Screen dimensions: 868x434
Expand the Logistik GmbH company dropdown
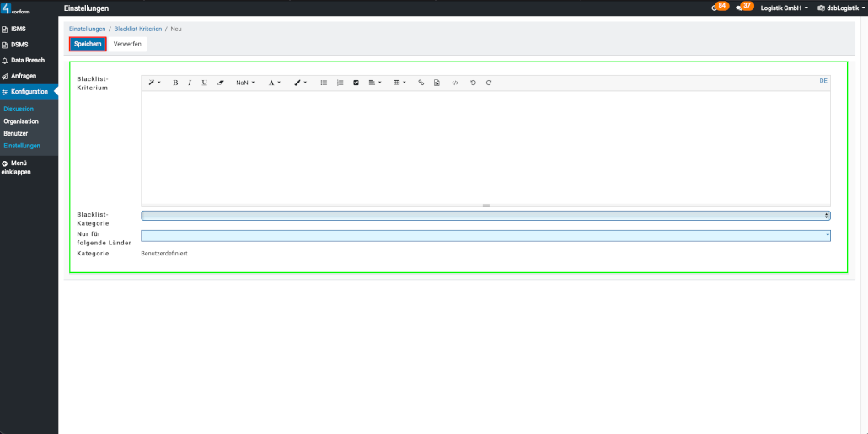(785, 8)
